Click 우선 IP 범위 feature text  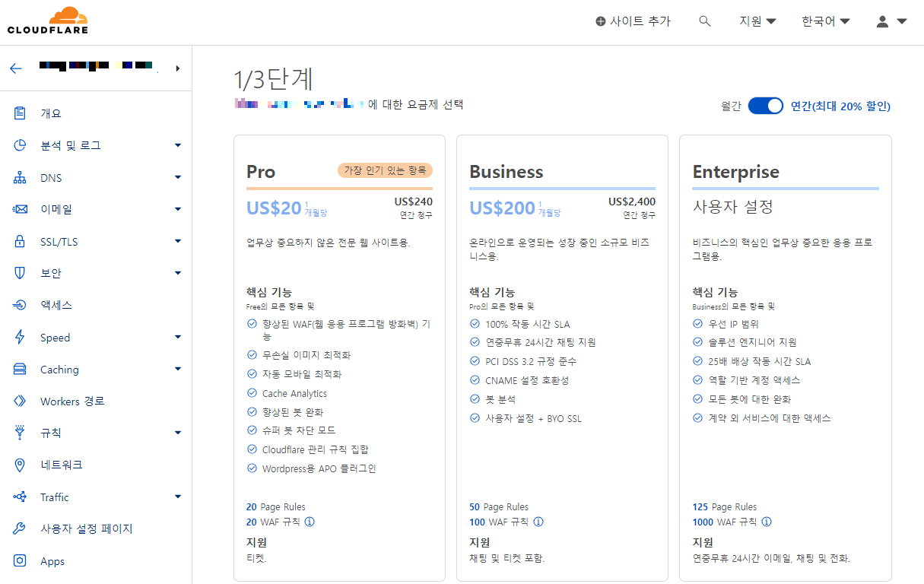pyautogui.click(x=733, y=324)
